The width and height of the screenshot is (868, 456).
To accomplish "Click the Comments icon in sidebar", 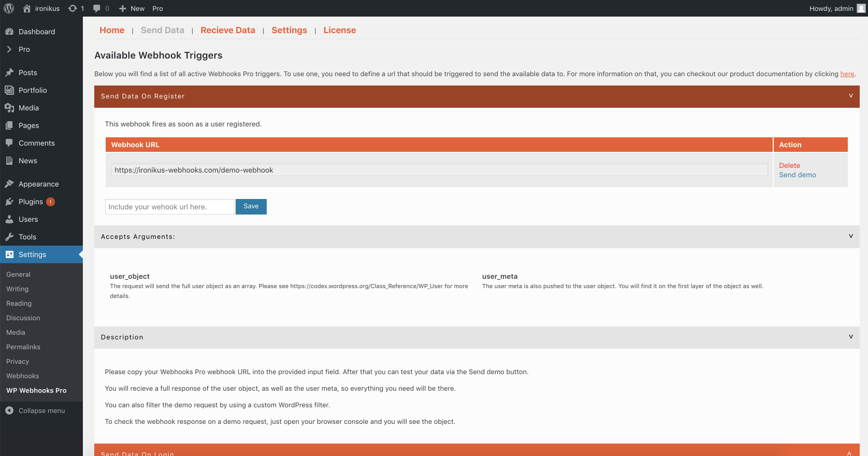I will (9, 143).
